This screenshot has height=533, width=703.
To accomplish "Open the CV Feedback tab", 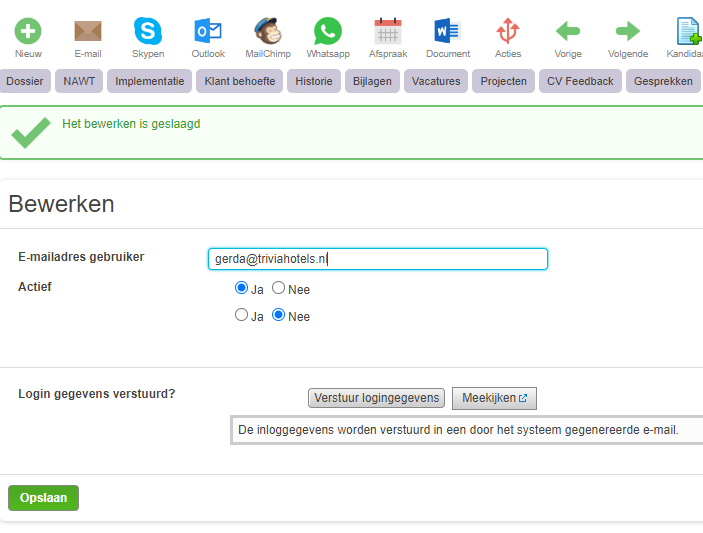I will click(x=580, y=81).
